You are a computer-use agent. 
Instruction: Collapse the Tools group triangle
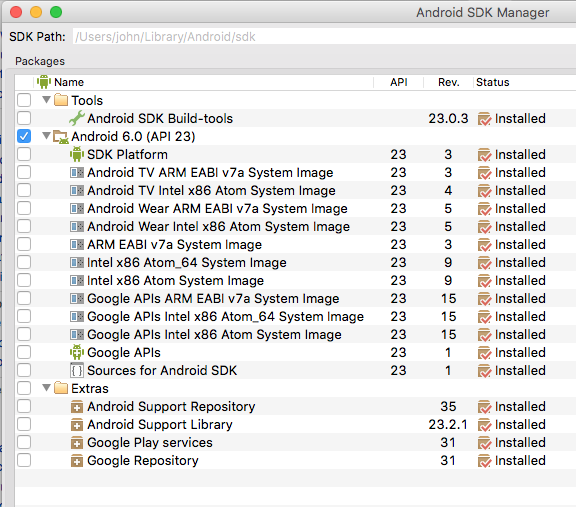click(46, 100)
